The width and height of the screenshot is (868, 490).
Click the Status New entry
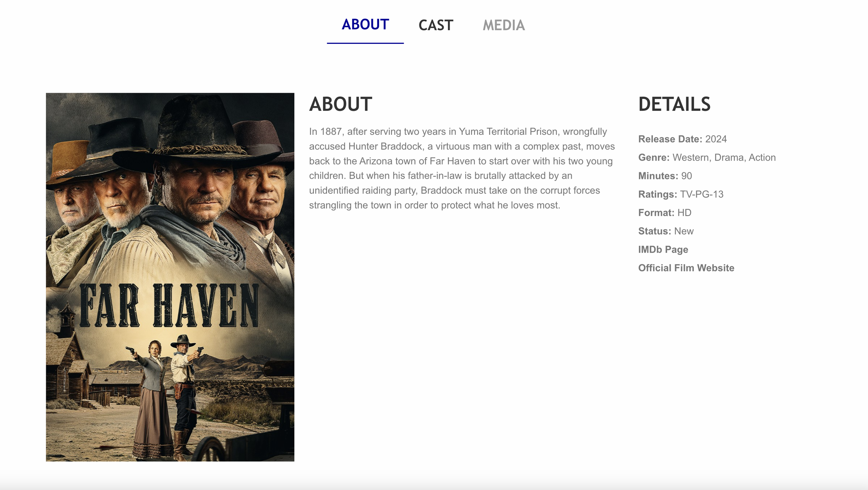click(666, 231)
